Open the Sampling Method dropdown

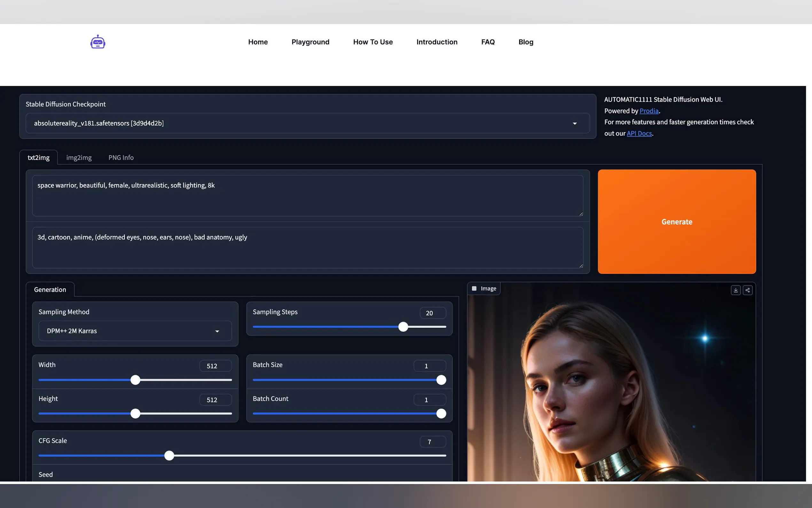[x=217, y=331]
